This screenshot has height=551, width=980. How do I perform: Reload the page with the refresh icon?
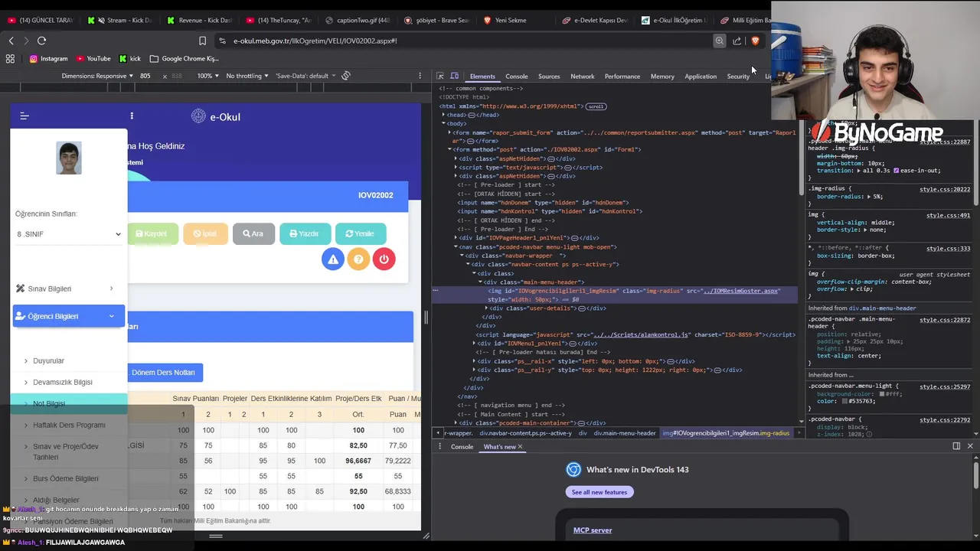[x=41, y=41]
